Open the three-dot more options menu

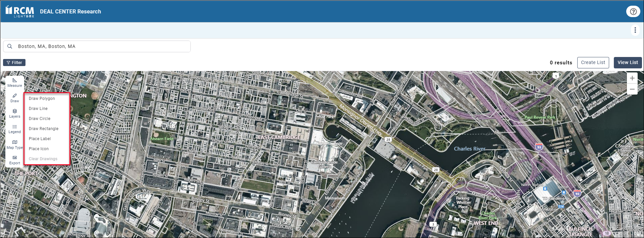click(635, 30)
